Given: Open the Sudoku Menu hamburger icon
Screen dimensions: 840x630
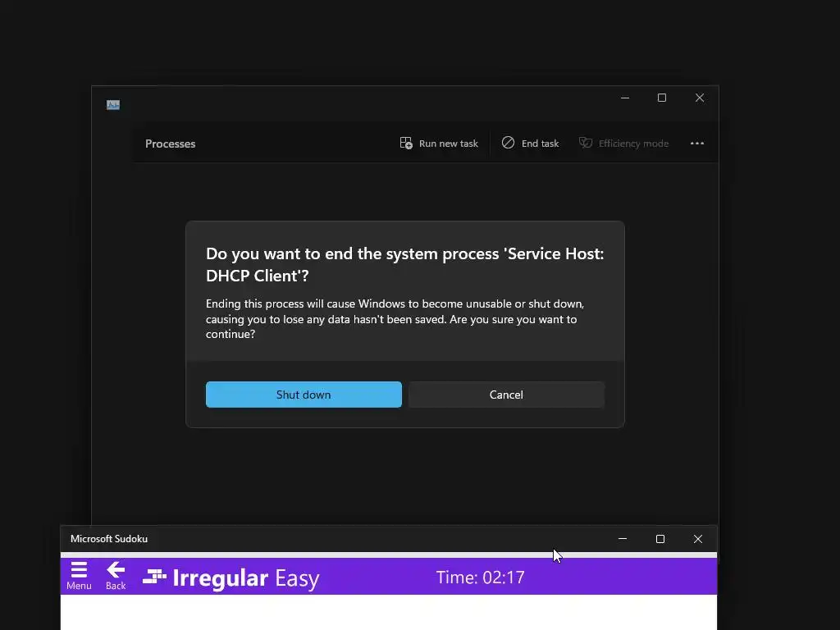Looking at the screenshot, I should pyautogui.click(x=79, y=576).
